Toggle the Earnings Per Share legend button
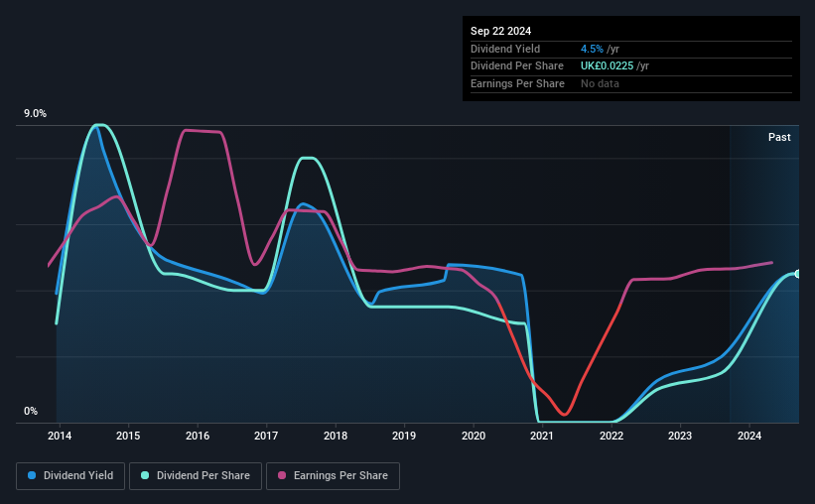The width and height of the screenshot is (815, 504). (x=333, y=476)
